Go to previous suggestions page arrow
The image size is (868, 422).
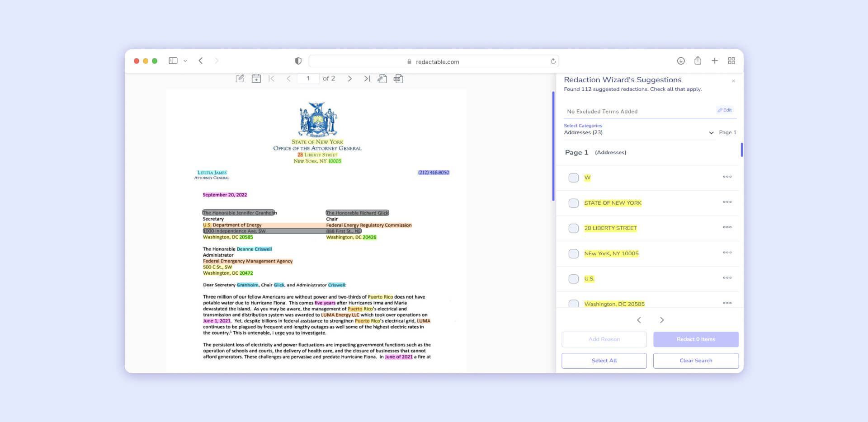(x=639, y=320)
